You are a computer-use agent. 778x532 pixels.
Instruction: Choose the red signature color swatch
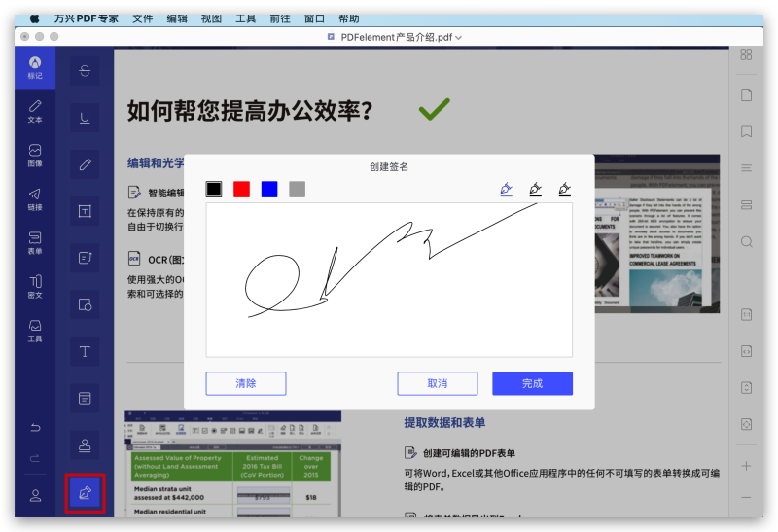[x=241, y=189]
